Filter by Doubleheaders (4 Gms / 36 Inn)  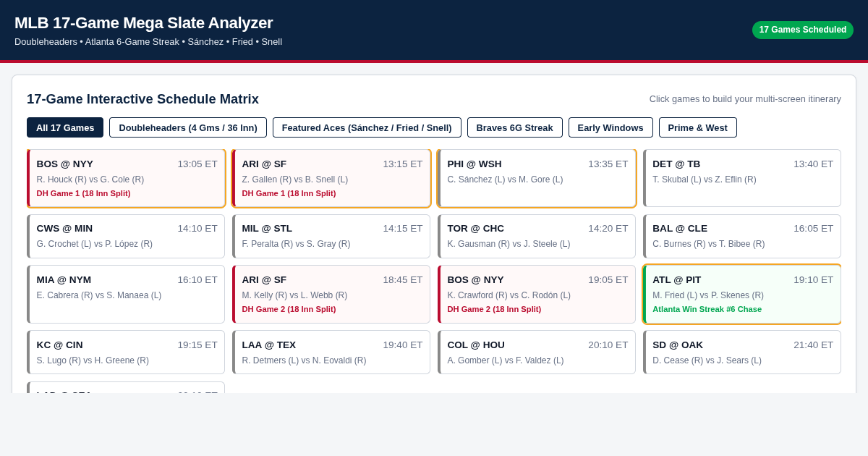coord(188,127)
